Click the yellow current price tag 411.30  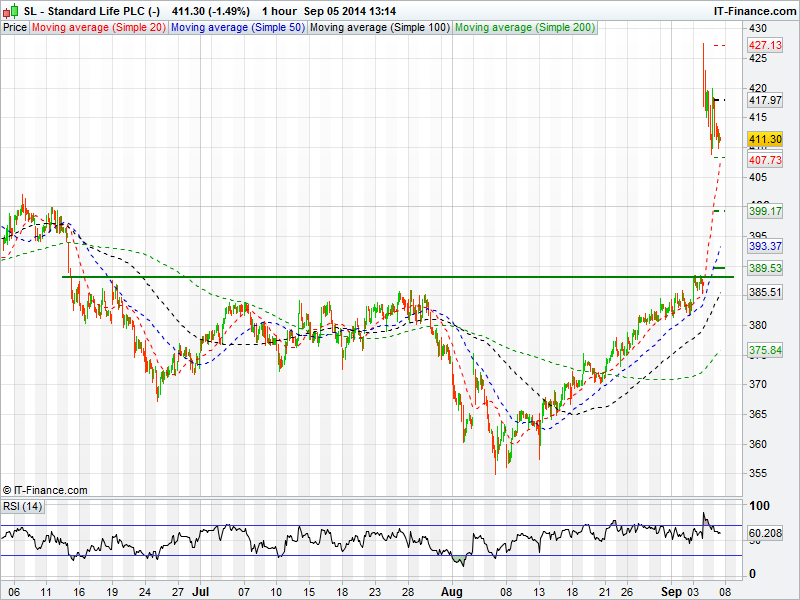[x=765, y=139]
